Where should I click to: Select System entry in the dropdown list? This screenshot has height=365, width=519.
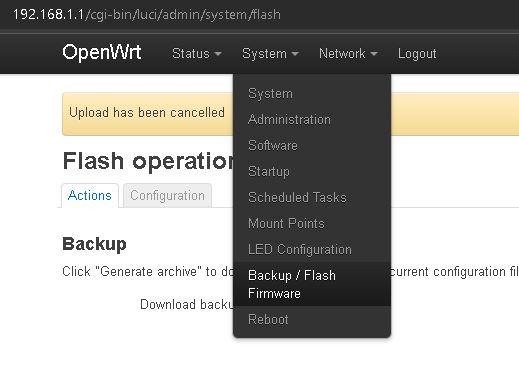coord(312,94)
